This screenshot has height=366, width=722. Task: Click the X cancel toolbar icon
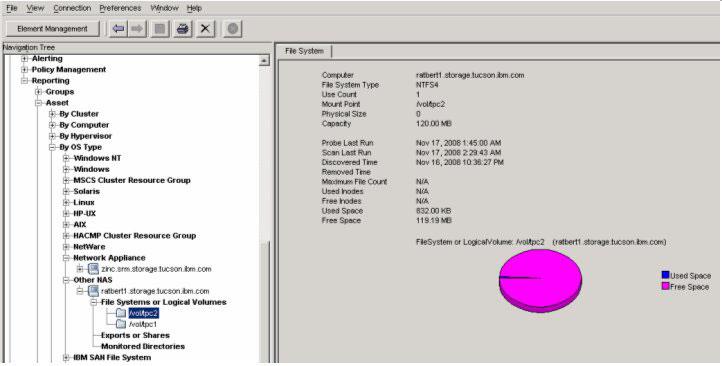click(x=205, y=29)
